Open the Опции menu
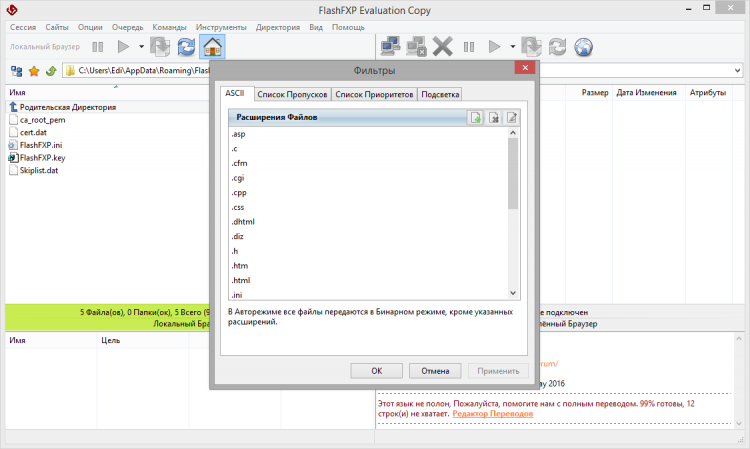This screenshot has width=750, height=449. 90,27
